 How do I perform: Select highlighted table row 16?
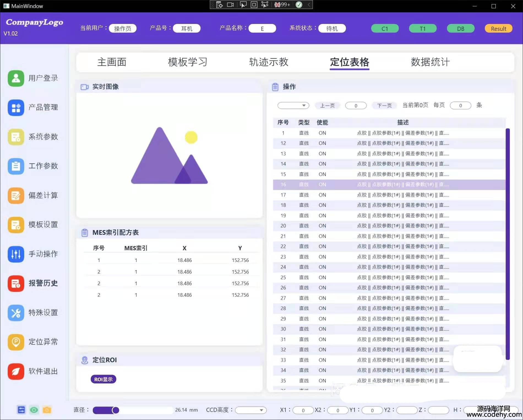pyautogui.click(x=389, y=185)
